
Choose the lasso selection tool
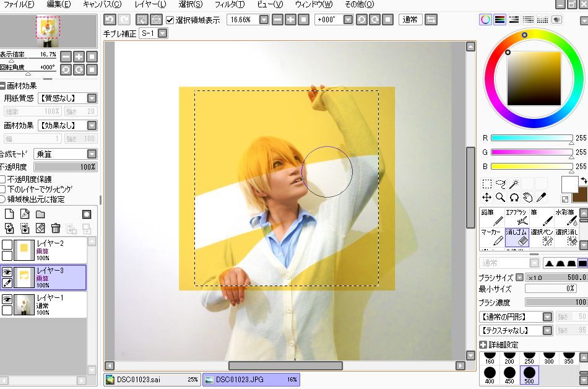(500, 184)
